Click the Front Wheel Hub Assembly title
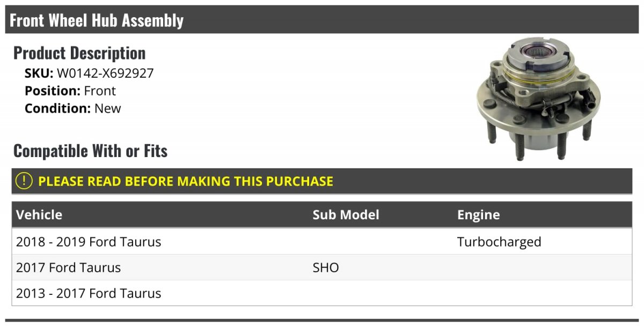This screenshot has width=644, height=327. (x=97, y=20)
